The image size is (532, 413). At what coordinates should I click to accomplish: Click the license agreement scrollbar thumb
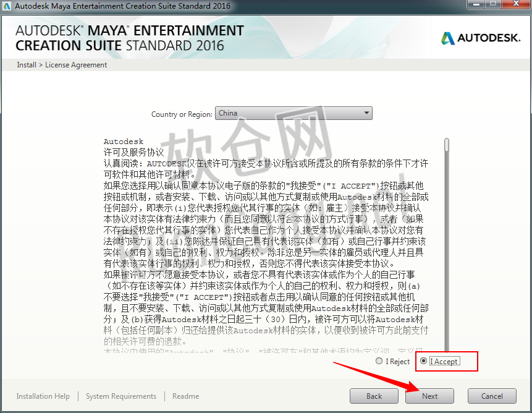click(445, 147)
